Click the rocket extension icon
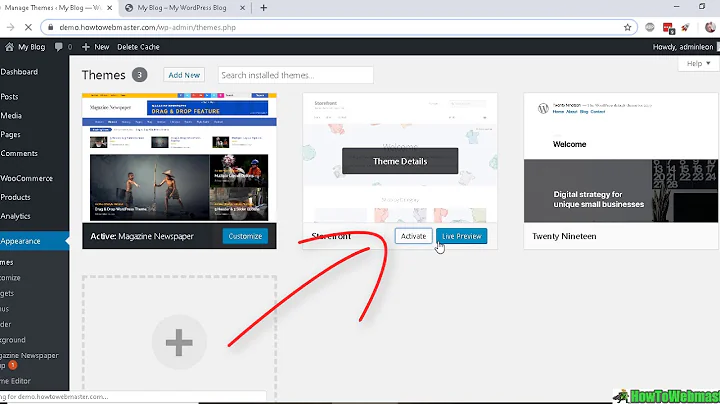 tap(685, 28)
